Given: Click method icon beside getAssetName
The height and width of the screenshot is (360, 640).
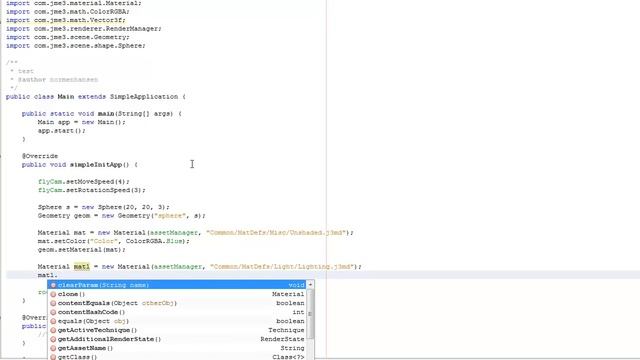Looking at the screenshot, I should pos(53,348).
